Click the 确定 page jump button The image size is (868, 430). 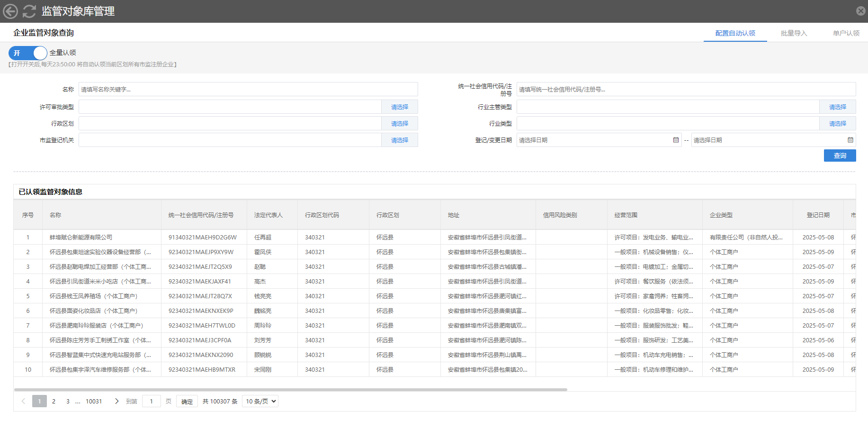pos(187,401)
